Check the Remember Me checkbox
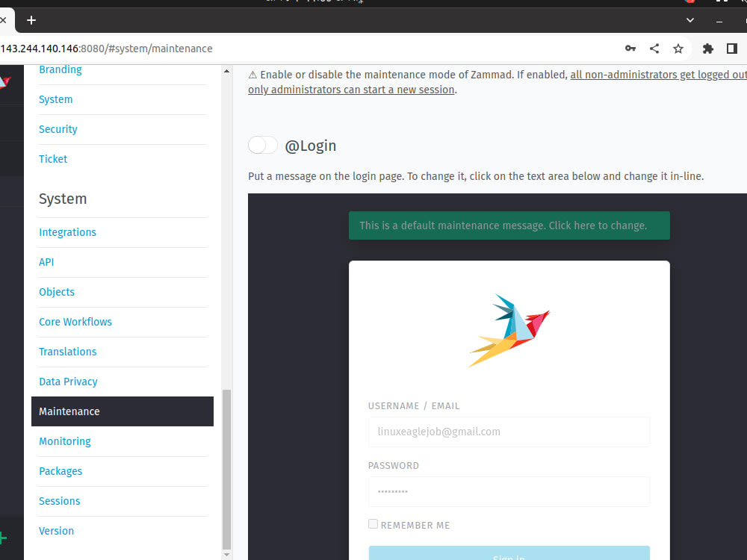 tap(373, 524)
